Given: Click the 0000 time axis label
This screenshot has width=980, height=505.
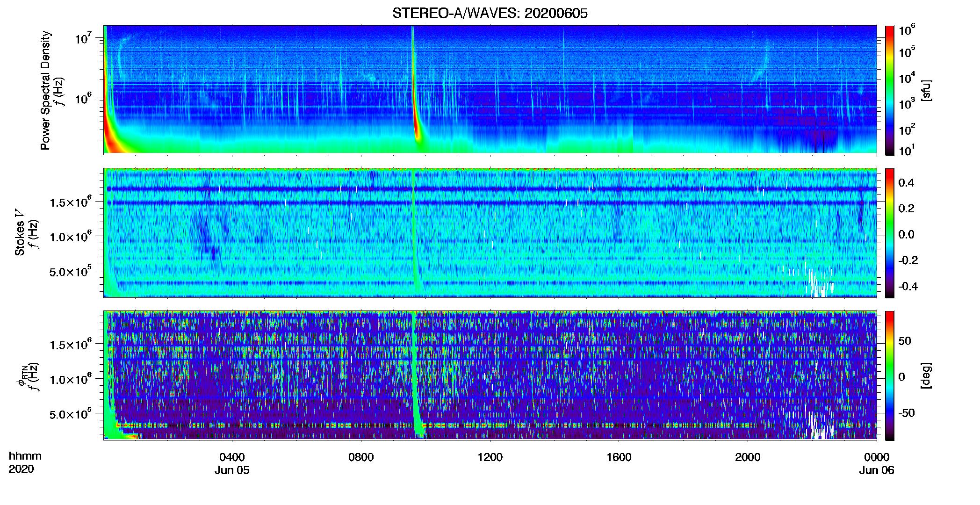Looking at the screenshot, I should [877, 457].
